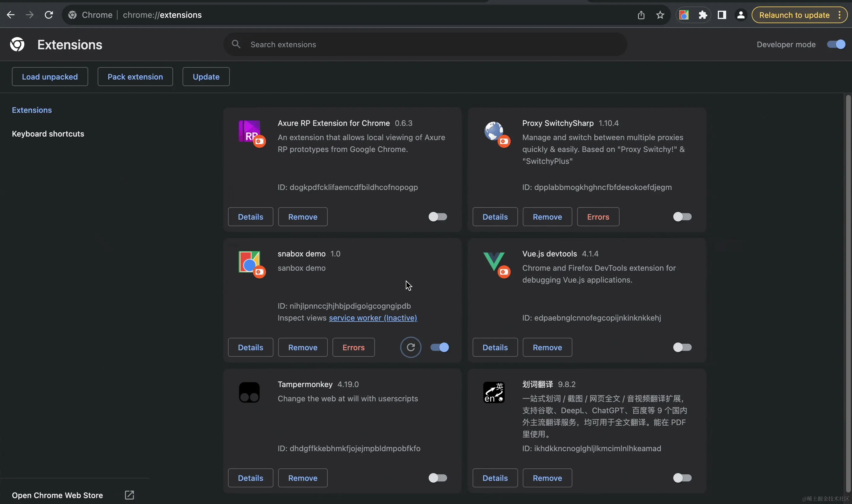Toggle off Developer mode
The image size is (852, 504).
[x=835, y=44]
